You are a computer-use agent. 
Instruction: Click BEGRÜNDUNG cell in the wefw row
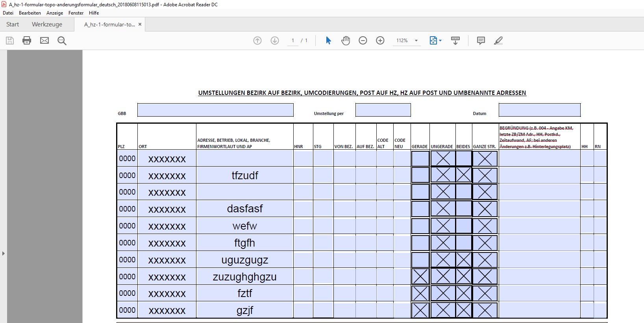coord(540,226)
